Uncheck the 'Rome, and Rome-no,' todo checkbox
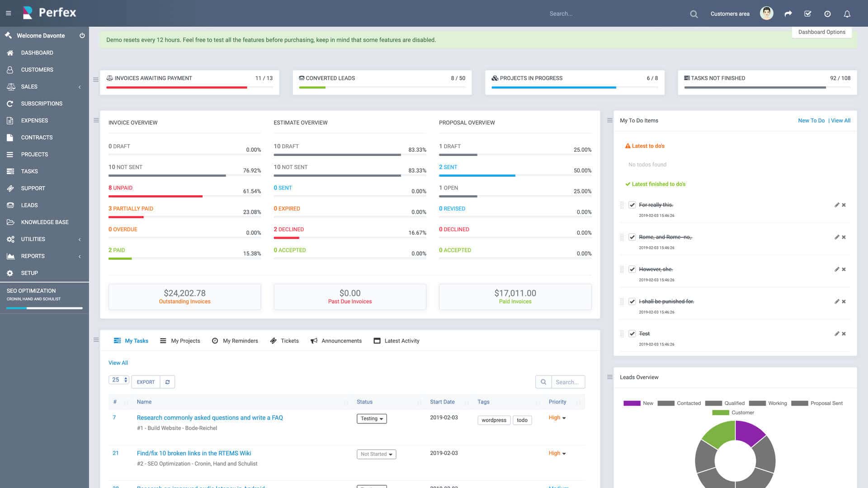 point(632,237)
